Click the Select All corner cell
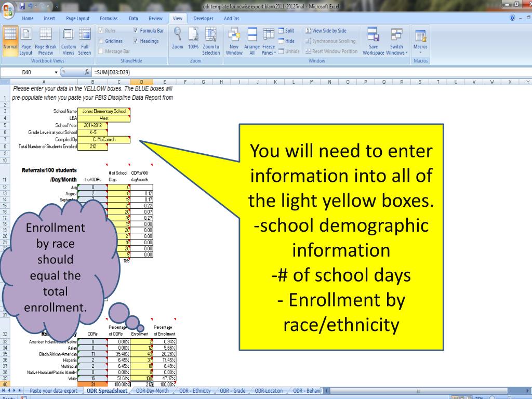Image resolution: width=532 pixels, height=399 pixels. pos(5,82)
